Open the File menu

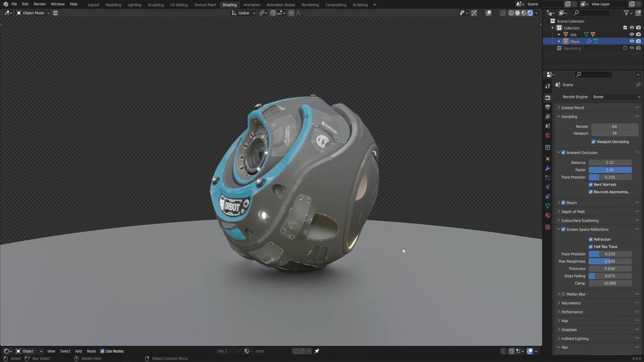(14, 5)
